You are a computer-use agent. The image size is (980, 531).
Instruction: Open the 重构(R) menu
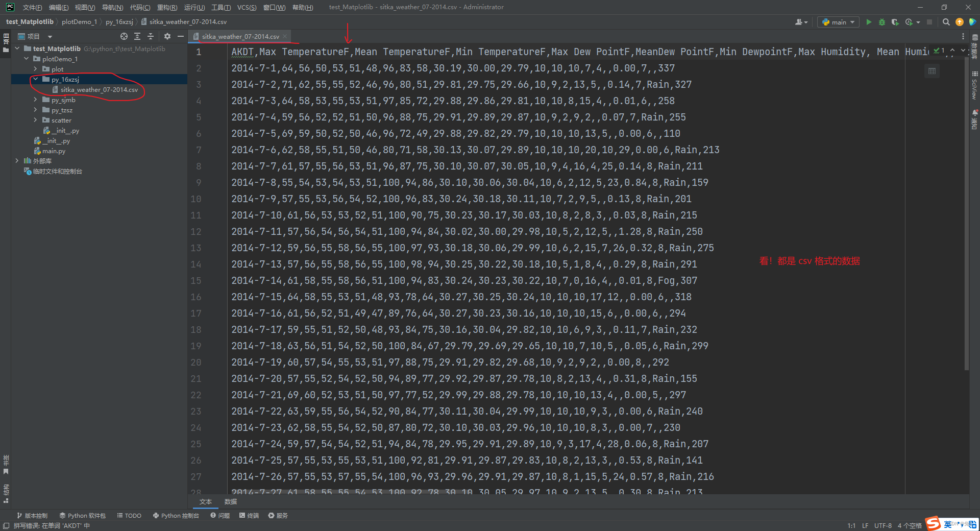pyautogui.click(x=167, y=7)
